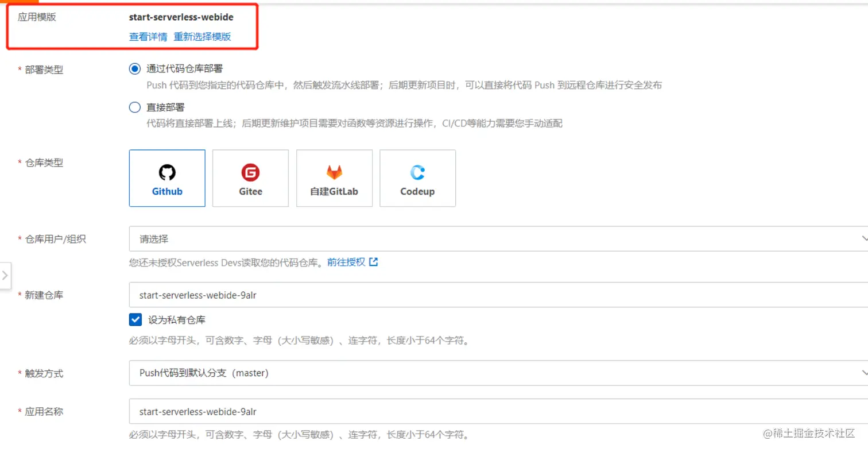Click notice 您还未授权Serverless Devs读取您的代码仓库

coord(227,262)
